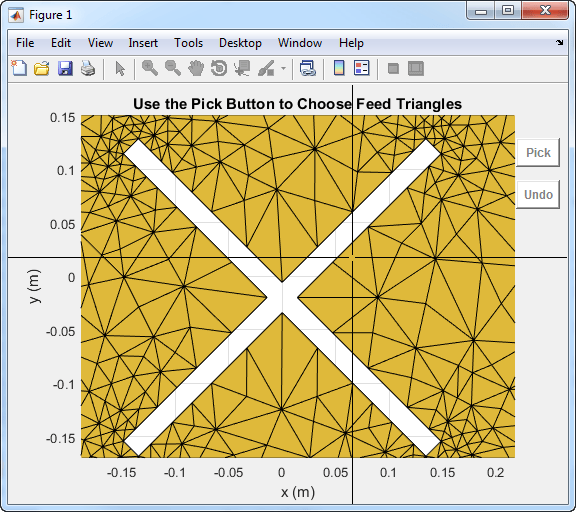Open the Insert menu
The image size is (576, 512).
pos(143,43)
